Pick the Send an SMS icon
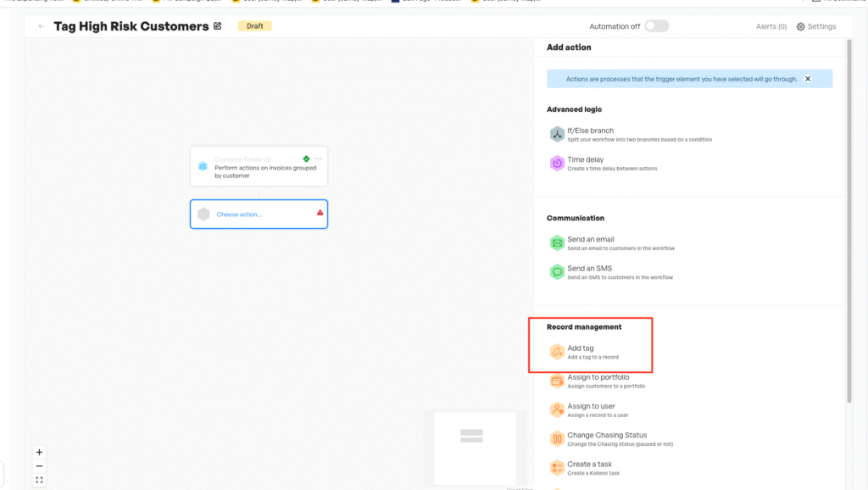This screenshot has height=490, width=868. tap(557, 272)
